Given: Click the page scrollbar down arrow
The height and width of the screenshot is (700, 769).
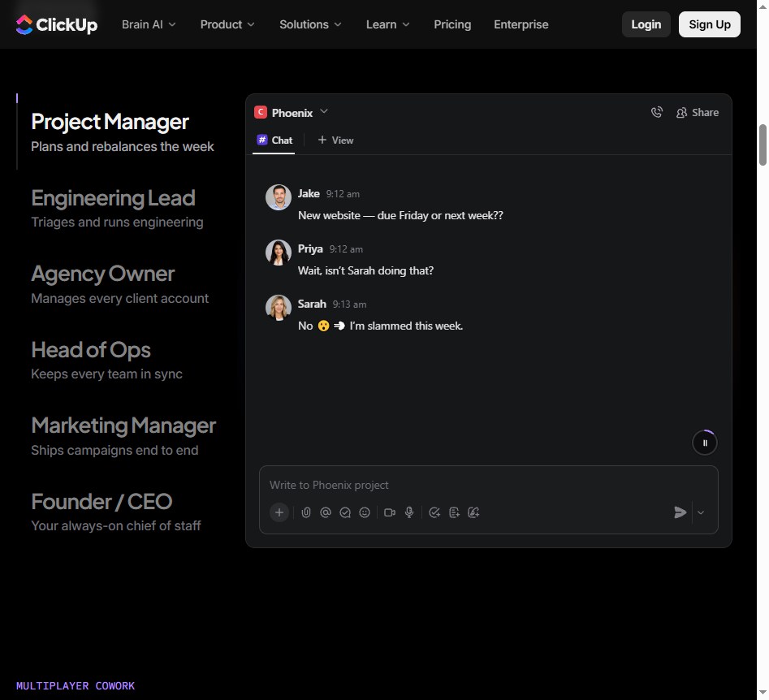Looking at the screenshot, I should (763, 693).
